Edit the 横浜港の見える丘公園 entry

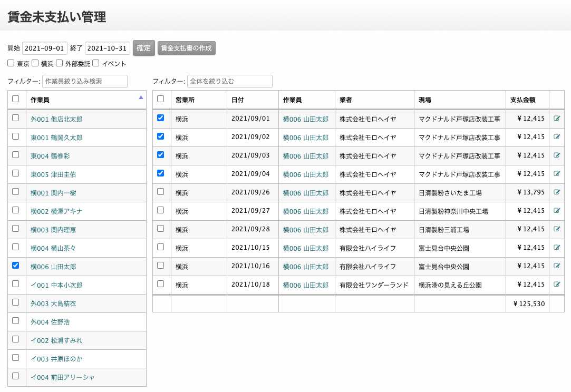(x=557, y=285)
